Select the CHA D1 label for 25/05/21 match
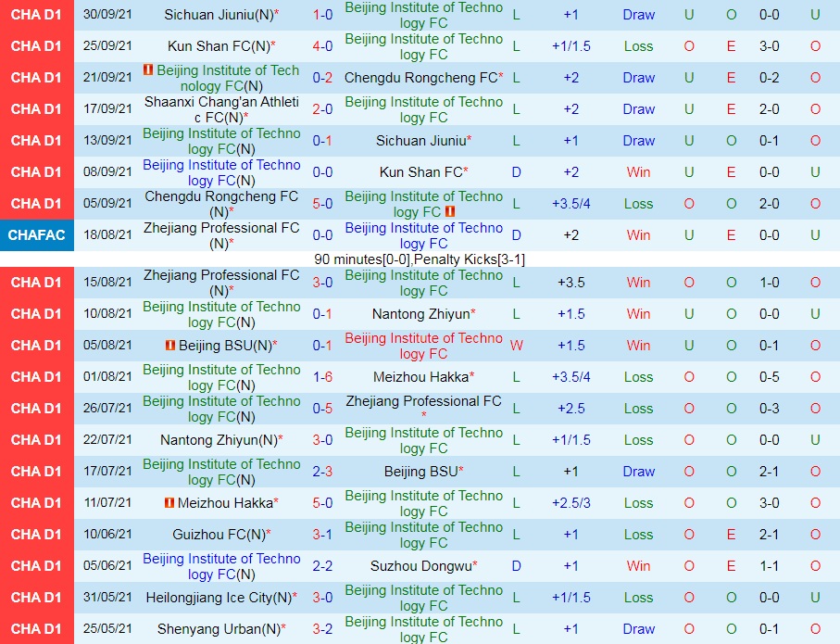Image resolution: width=840 pixels, height=644 pixels. pyautogui.click(x=36, y=629)
